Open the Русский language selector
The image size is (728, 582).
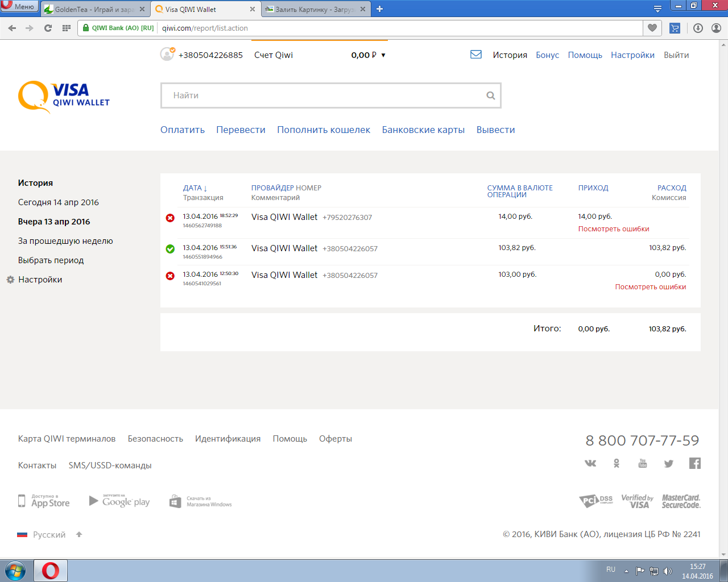pos(42,534)
